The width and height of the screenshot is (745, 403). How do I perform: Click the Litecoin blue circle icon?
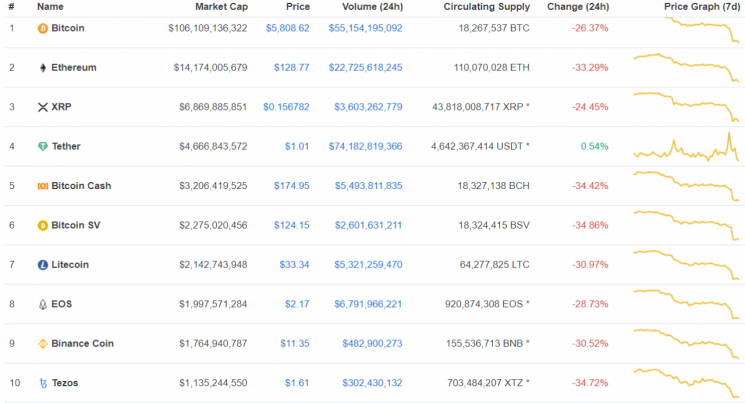[x=43, y=265]
